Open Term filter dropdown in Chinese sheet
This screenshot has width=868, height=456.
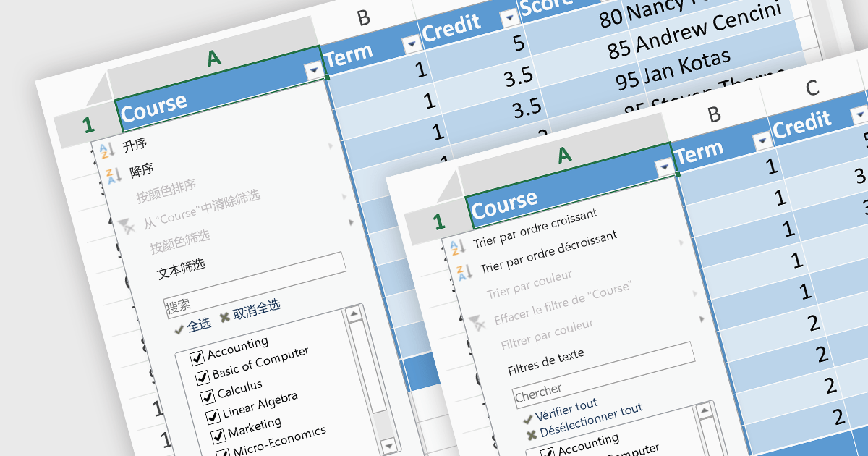(x=412, y=44)
